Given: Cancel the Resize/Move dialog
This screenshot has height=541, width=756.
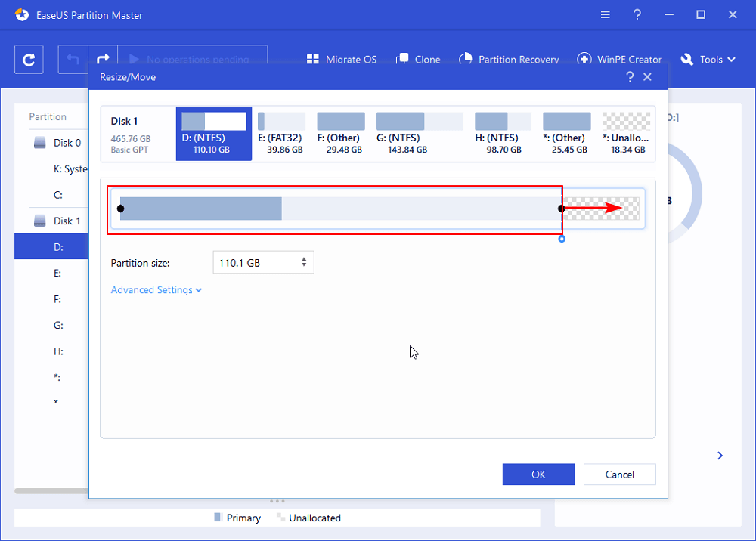Looking at the screenshot, I should pos(619,474).
